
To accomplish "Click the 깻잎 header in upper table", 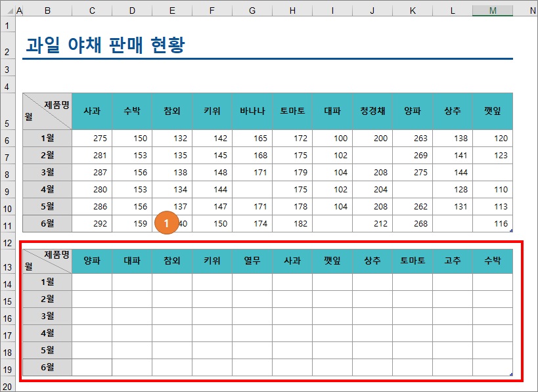I will pyautogui.click(x=493, y=111).
